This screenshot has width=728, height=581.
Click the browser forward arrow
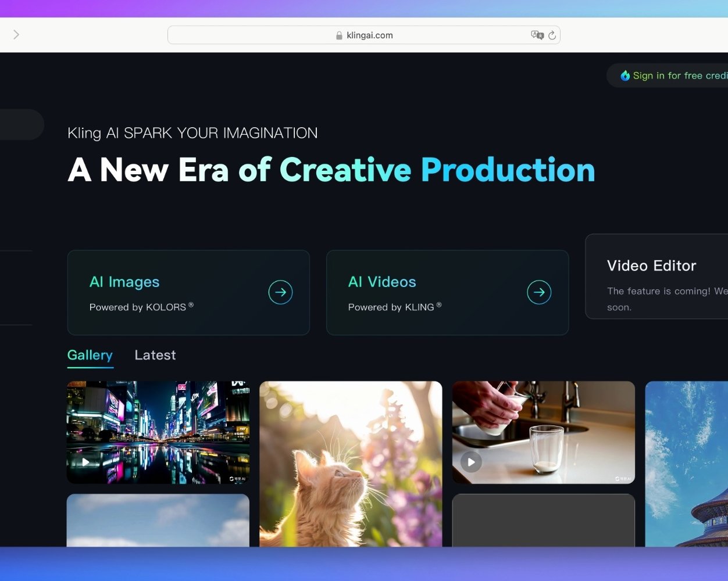click(x=16, y=35)
